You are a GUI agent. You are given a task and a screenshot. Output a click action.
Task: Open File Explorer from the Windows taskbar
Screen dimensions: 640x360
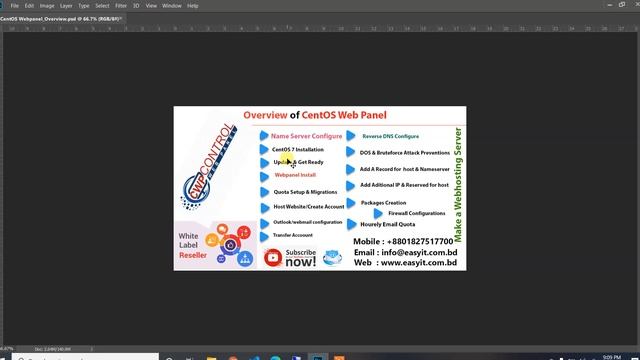point(211,358)
